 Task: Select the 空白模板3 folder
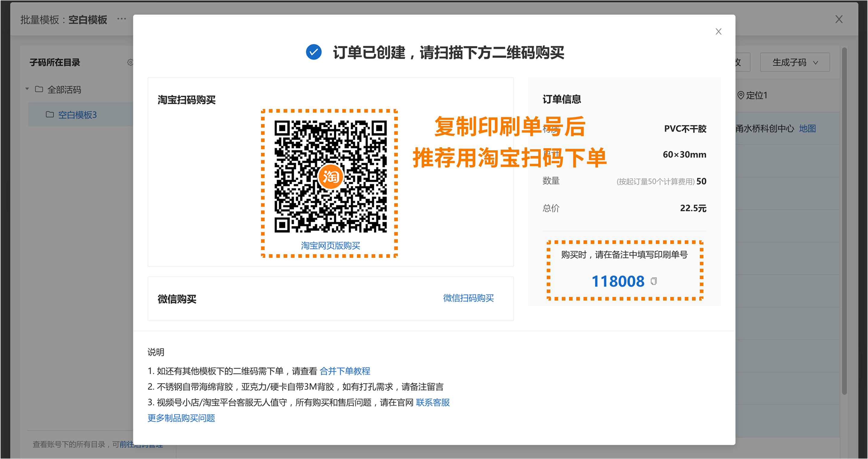77,115
